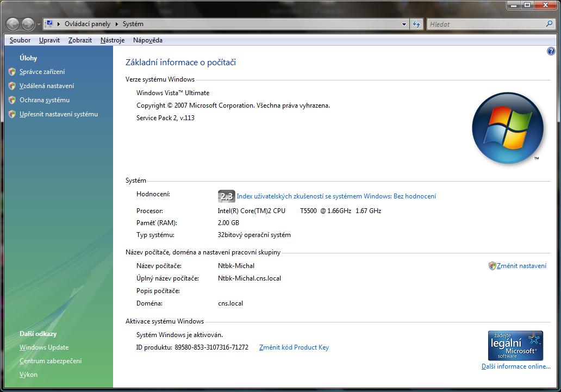The image size is (561, 392).
Task: Click Windows Vista Ultimate edition text
Action: click(x=173, y=93)
